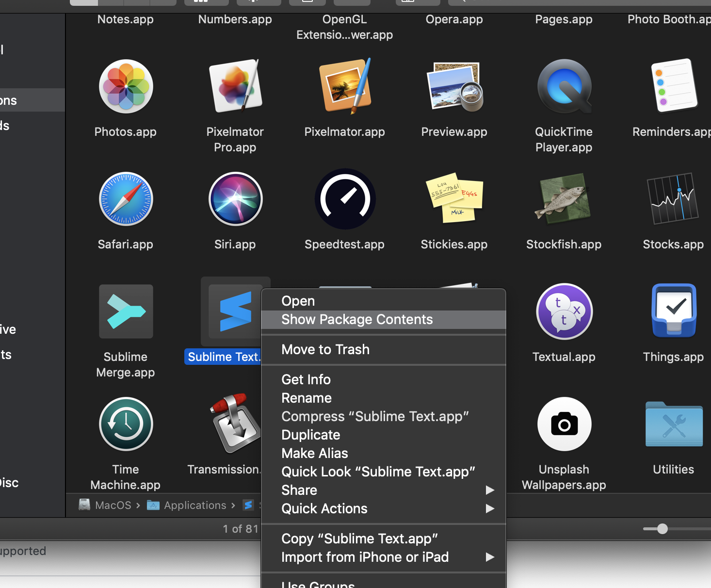Select the Textual.app icon

[565, 311]
